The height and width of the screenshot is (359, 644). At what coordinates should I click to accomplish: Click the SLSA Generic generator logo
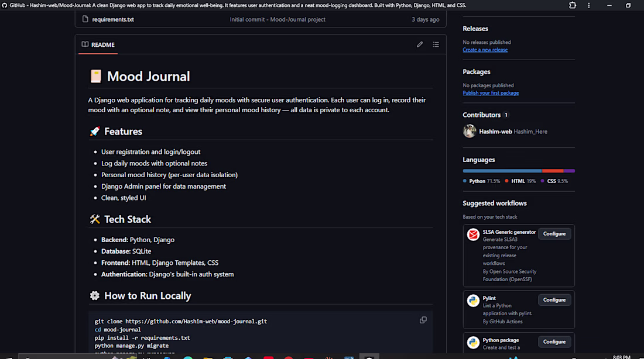click(x=473, y=234)
